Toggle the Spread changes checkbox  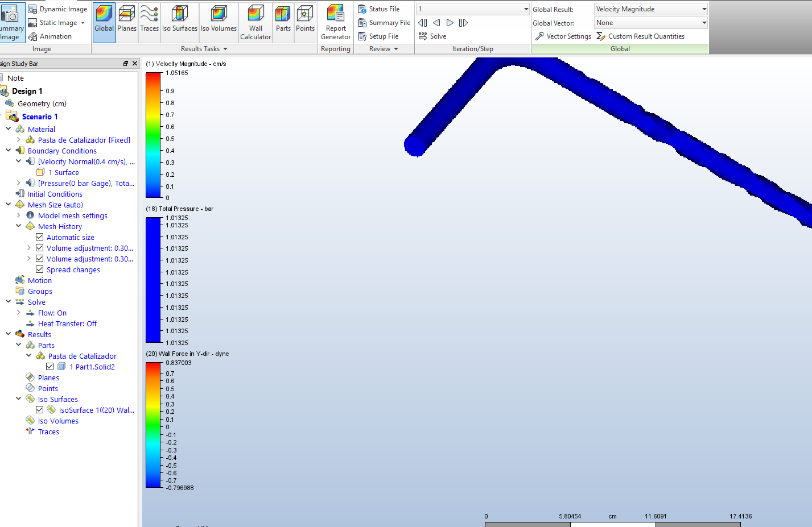(x=40, y=269)
